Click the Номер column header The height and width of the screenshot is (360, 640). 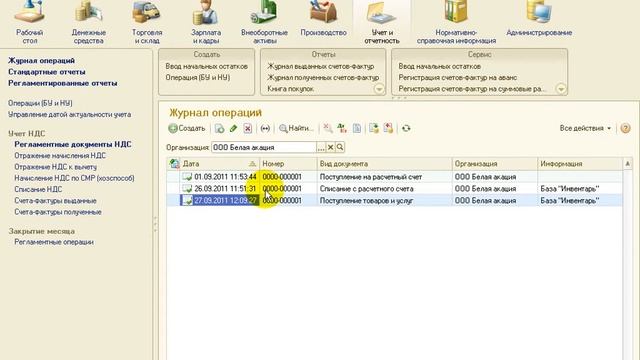pyautogui.click(x=288, y=164)
